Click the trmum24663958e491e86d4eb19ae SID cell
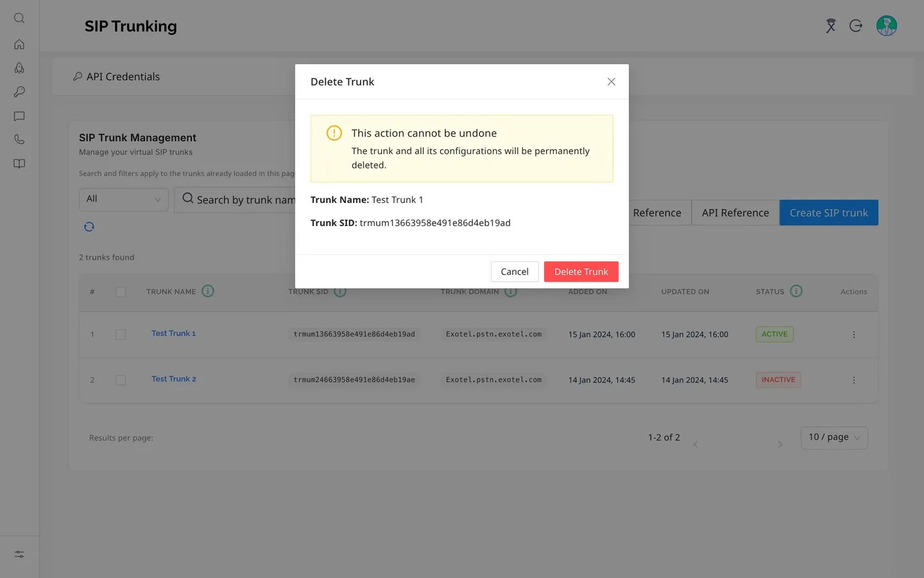Screen dimensions: 924x578 click(354, 380)
